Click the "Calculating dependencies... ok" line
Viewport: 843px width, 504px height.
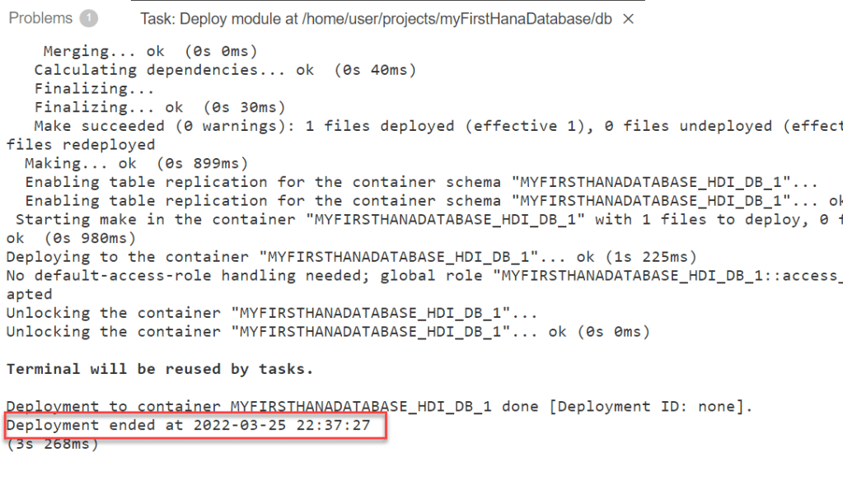[x=224, y=70]
